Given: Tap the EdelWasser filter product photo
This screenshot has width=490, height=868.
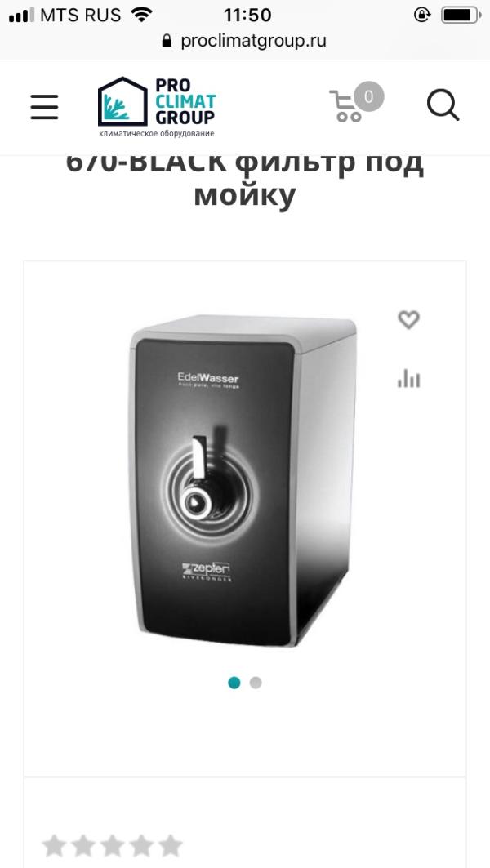Looking at the screenshot, I should [x=242, y=480].
